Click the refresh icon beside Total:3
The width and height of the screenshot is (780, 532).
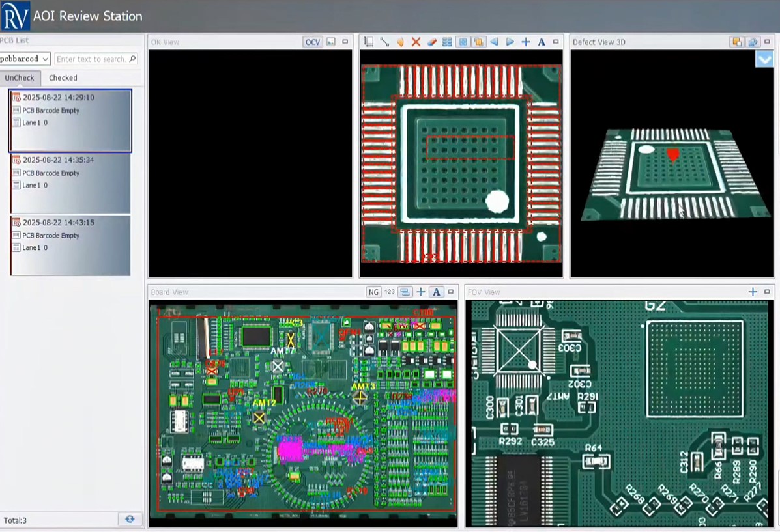coord(130,519)
